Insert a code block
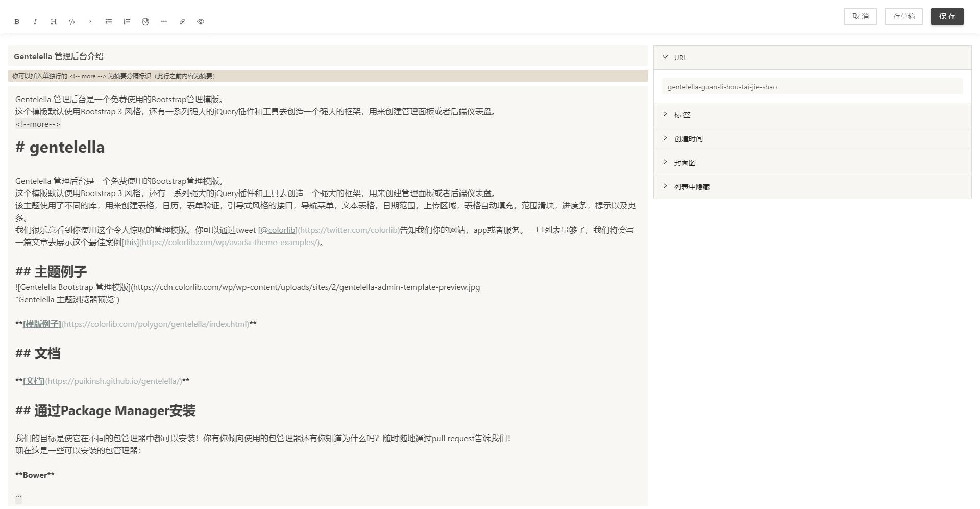The image size is (980, 509). [x=72, y=21]
